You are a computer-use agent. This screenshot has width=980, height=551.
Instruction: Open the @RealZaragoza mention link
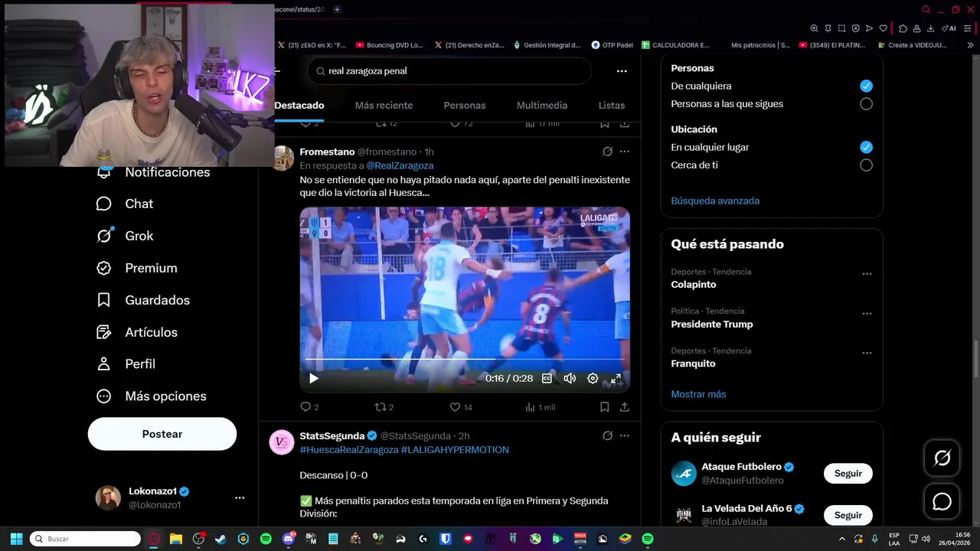[400, 165]
